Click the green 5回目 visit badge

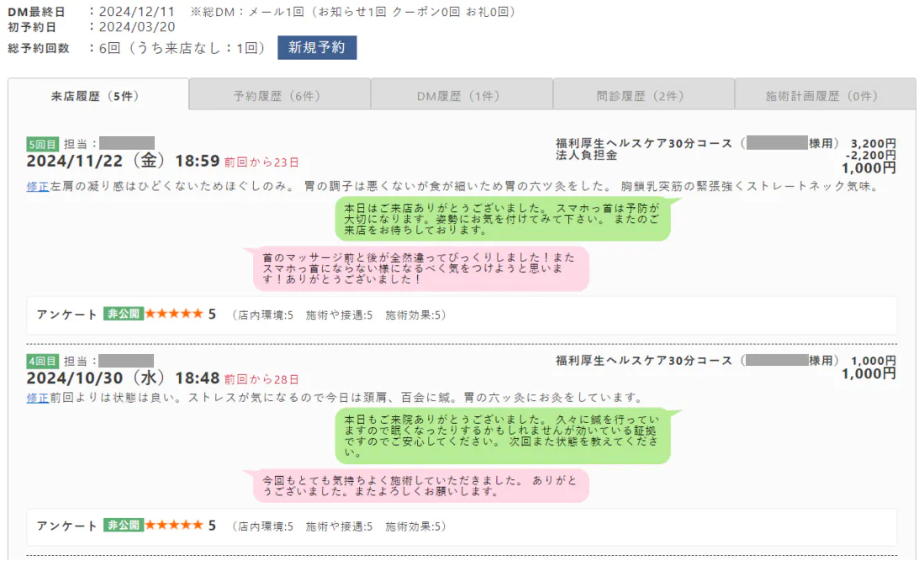tap(43, 144)
